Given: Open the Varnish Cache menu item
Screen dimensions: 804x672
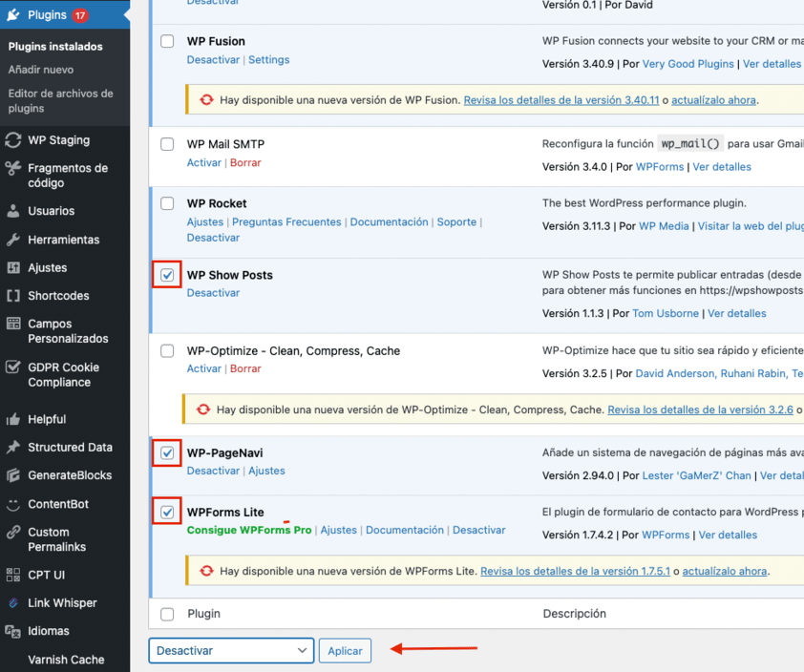Looking at the screenshot, I should 66,660.
